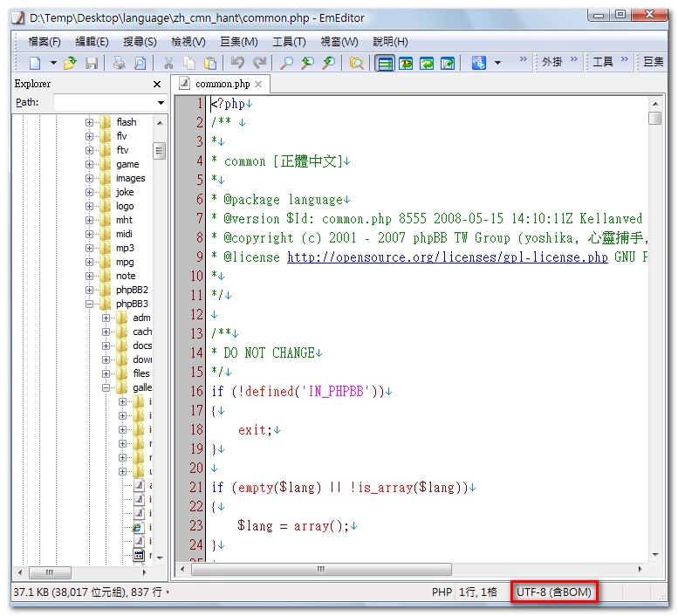Viewport: 678px width, 616px height.
Task: Open the 編輯(E) menu
Action: pos(92,42)
